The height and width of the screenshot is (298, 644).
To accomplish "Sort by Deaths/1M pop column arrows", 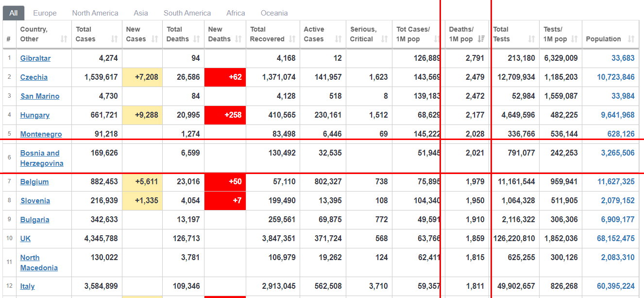I will point(481,39).
